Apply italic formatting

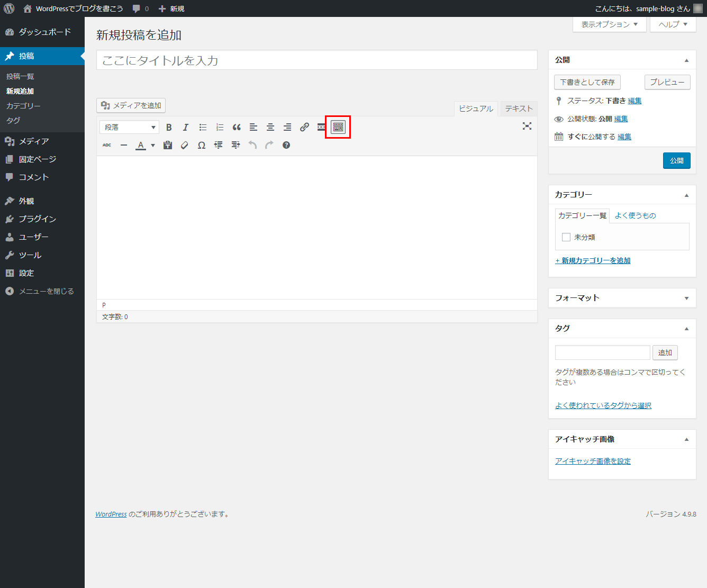point(186,127)
